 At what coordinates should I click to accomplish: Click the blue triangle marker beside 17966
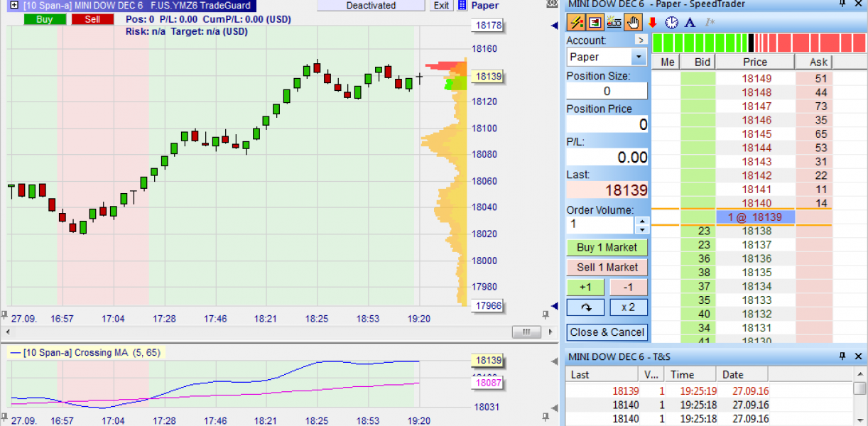click(x=555, y=305)
